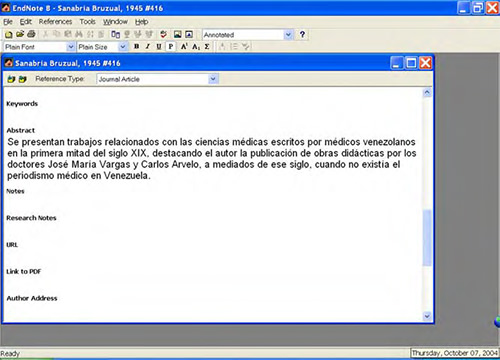The image size is (500, 360).
Task: Minimize the EndNote 8 main window
Action: (463, 8)
